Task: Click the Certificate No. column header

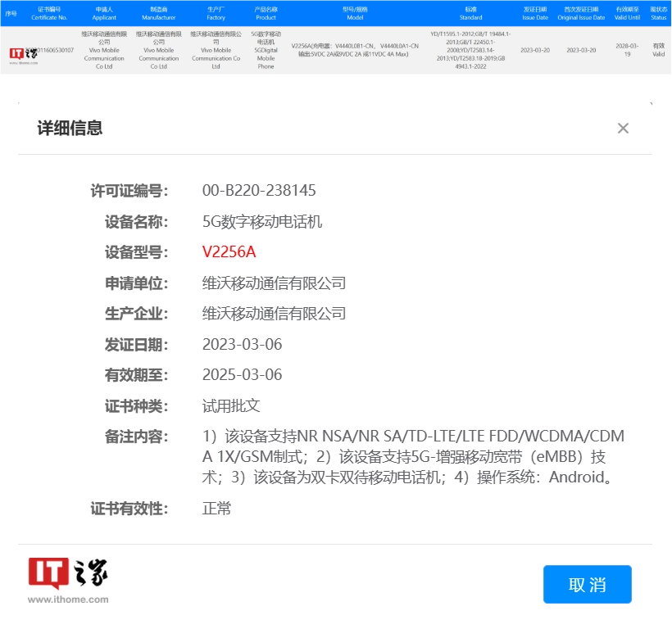Action: point(49,13)
